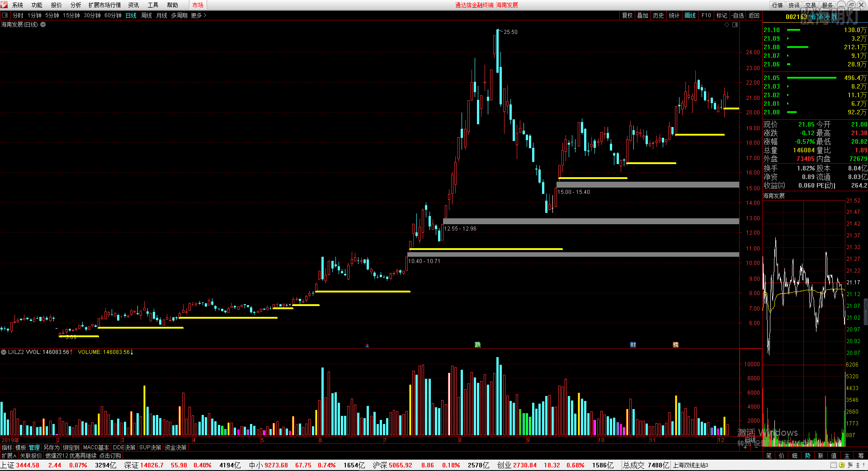Click the -自选 button

click(738, 15)
